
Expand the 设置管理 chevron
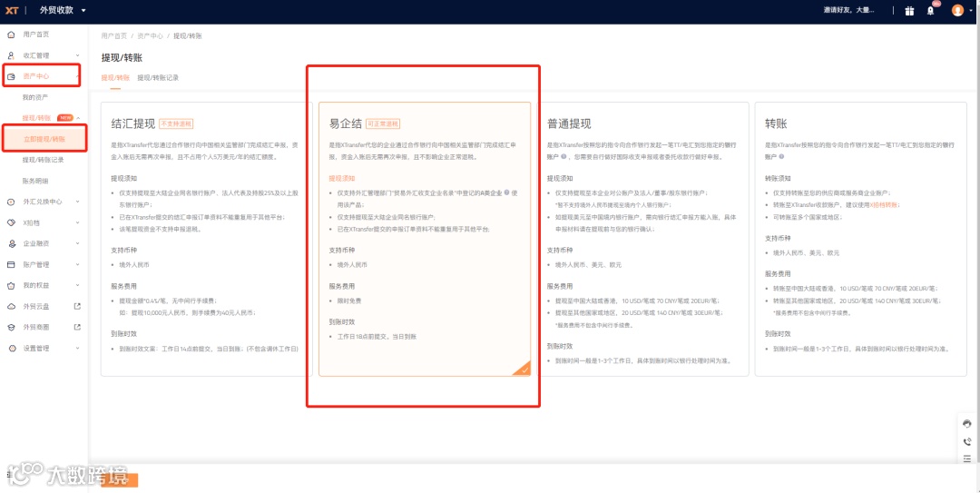77,348
